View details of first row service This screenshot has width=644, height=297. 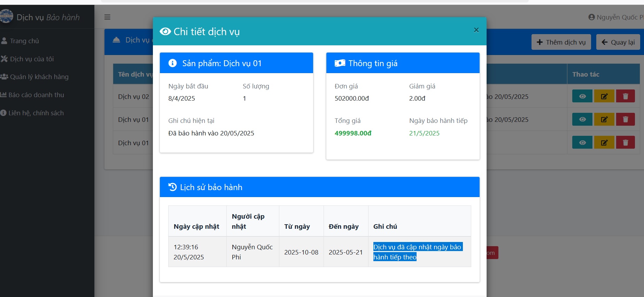tap(582, 96)
